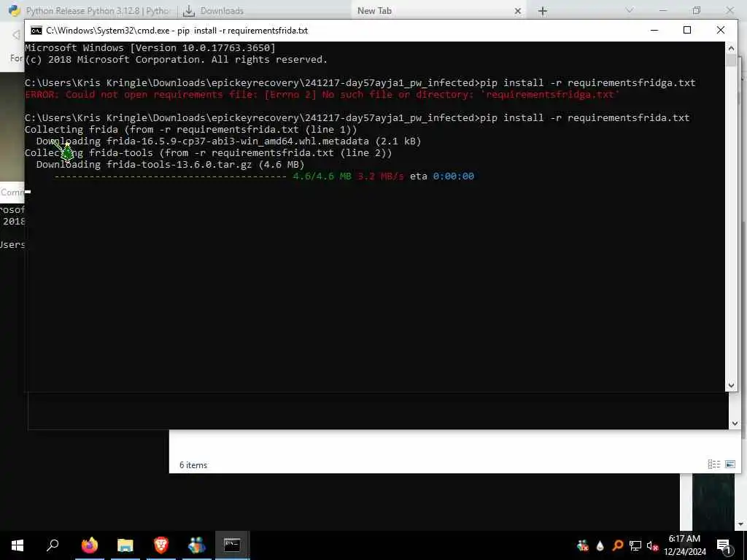This screenshot has height=560, width=747.
Task: Switch File Explorer to details view icon
Action: (x=714, y=464)
